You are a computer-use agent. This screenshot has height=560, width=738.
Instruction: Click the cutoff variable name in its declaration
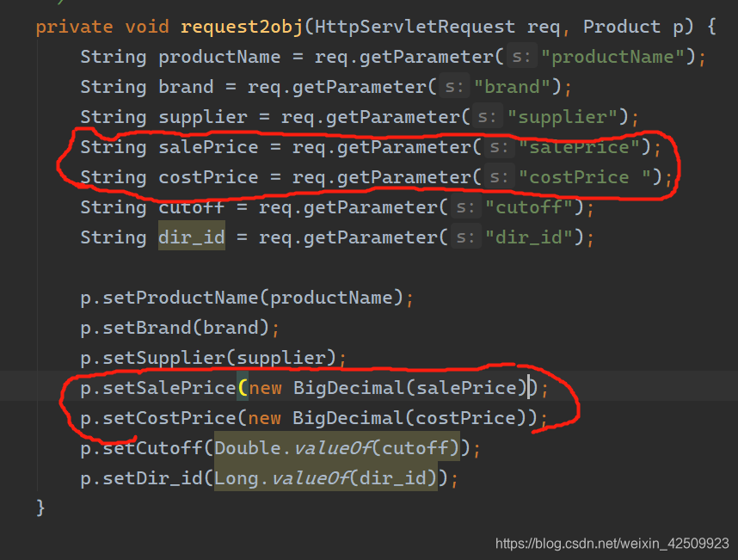click(x=192, y=207)
